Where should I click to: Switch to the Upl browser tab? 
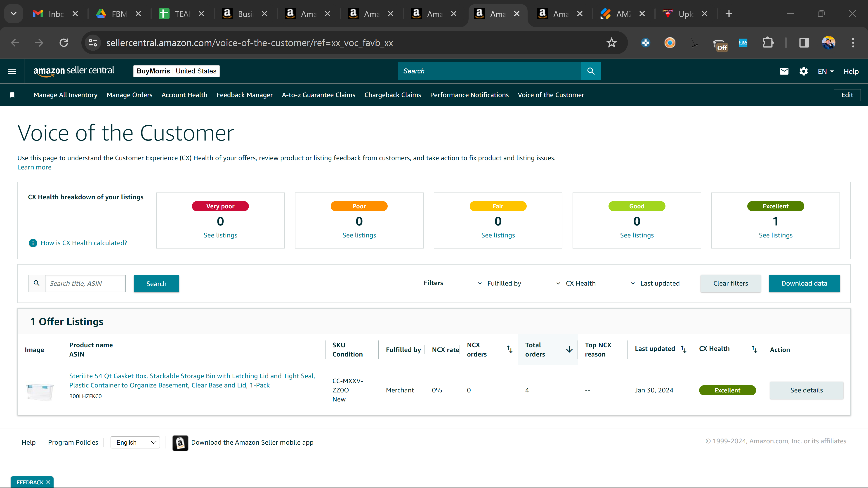(x=685, y=14)
